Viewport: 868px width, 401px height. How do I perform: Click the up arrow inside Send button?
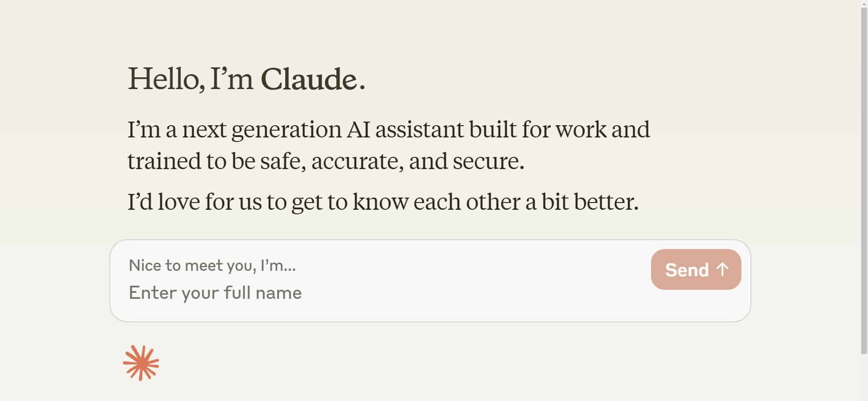[722, 269]
